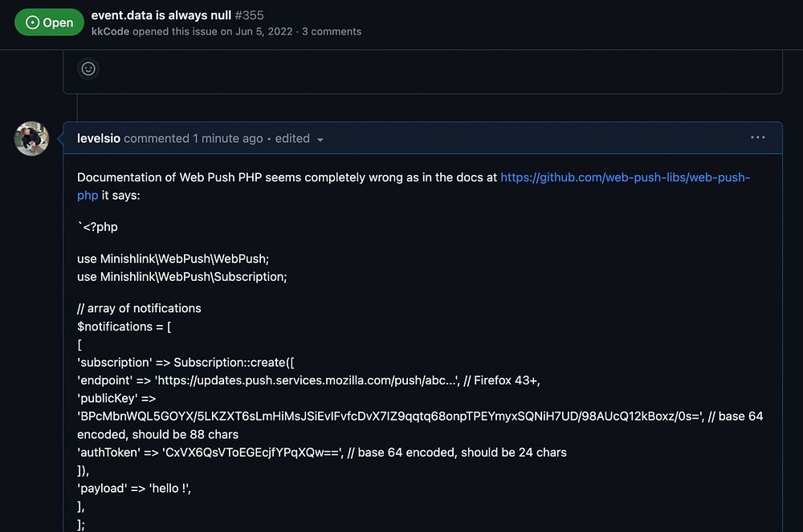Click the issue number #355

point(250,15)
